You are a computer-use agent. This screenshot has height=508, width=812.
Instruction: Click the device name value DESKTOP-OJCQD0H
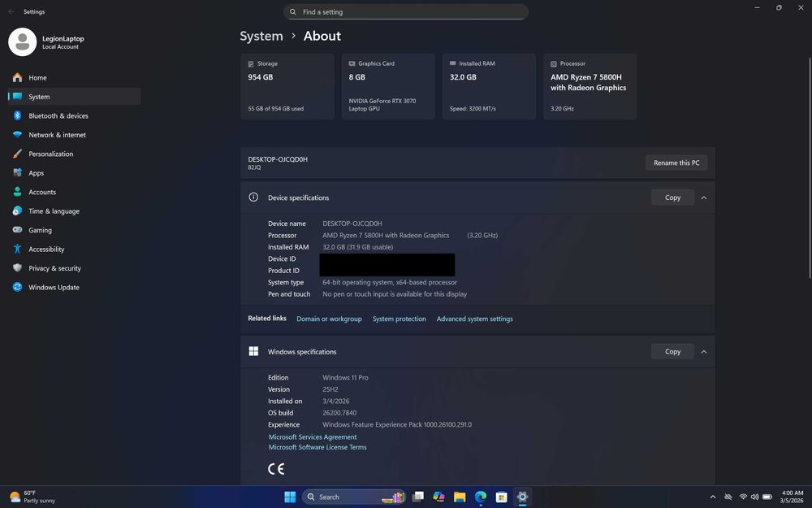(x=352, y=224)
